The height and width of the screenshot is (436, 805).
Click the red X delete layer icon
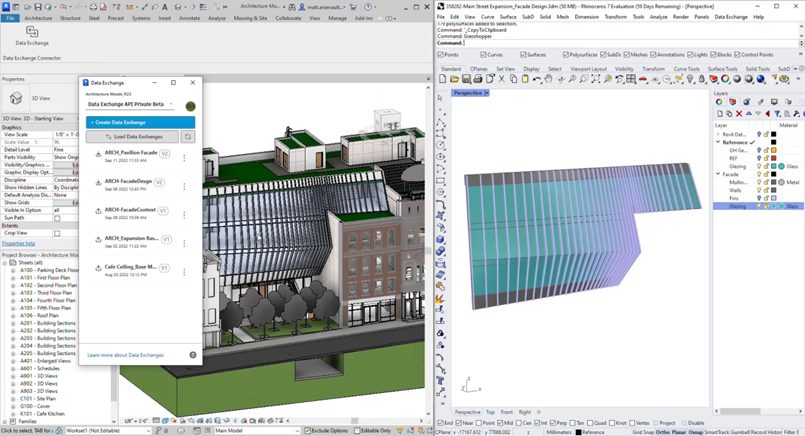(x=739, y=114)
